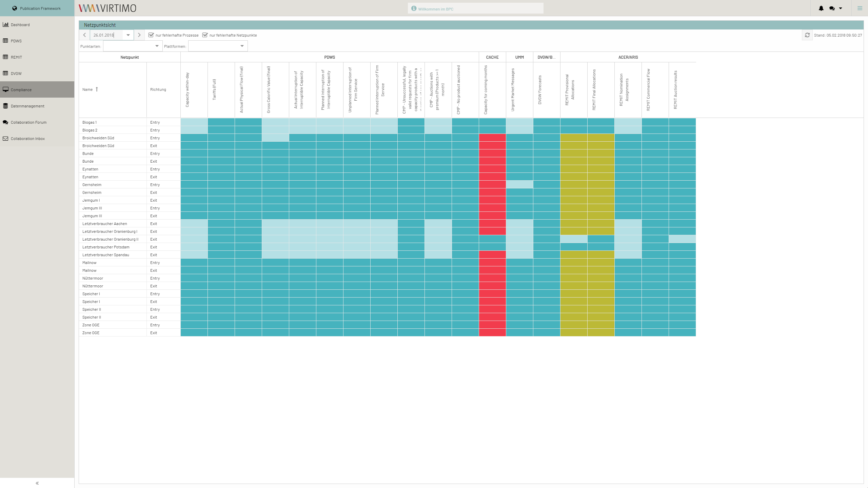Screen dimensions: 868x488
Task: Open the date picker dropdown
Action: pos(128,35)
